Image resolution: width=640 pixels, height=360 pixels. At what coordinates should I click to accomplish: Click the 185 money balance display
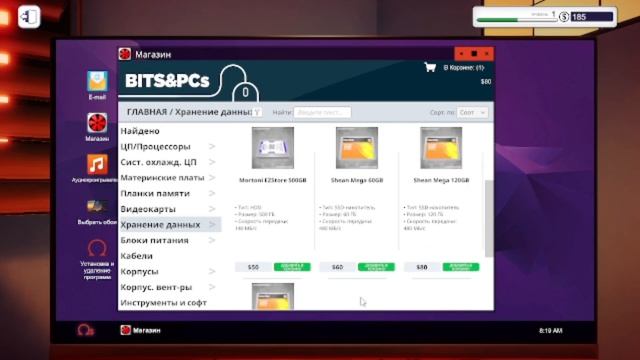point(591,17)
